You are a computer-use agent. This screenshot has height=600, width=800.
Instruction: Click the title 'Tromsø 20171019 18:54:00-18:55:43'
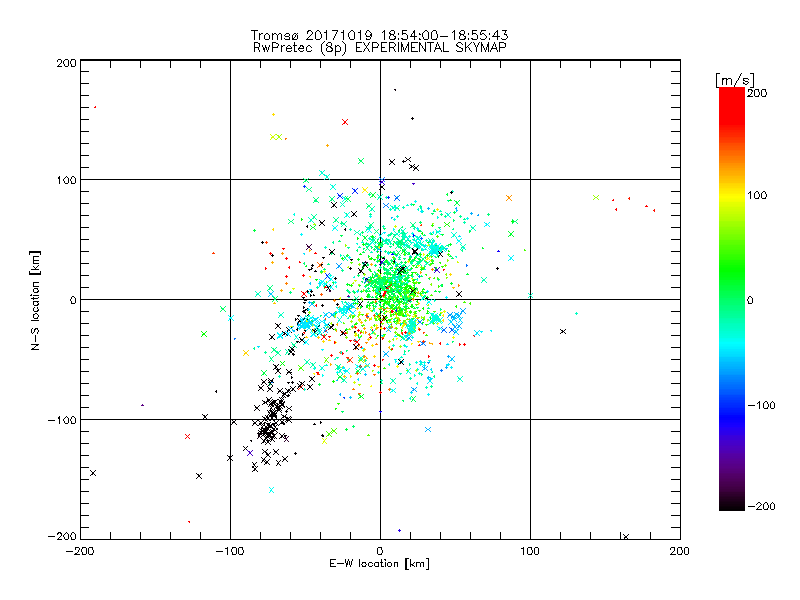(x=379, y=35)
